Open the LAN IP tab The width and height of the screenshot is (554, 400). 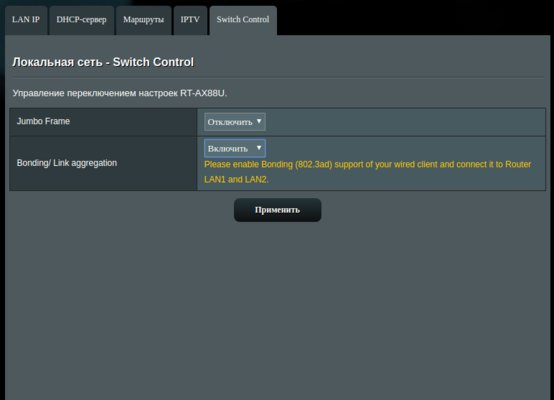(x=26, y=20)
